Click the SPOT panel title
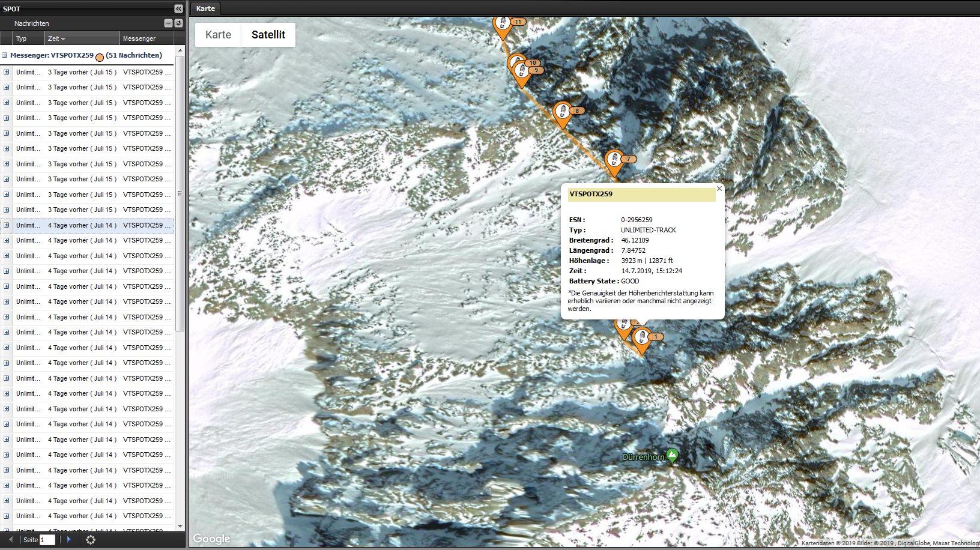The width and height of the screenshot is (980, 550). point(11,9)
